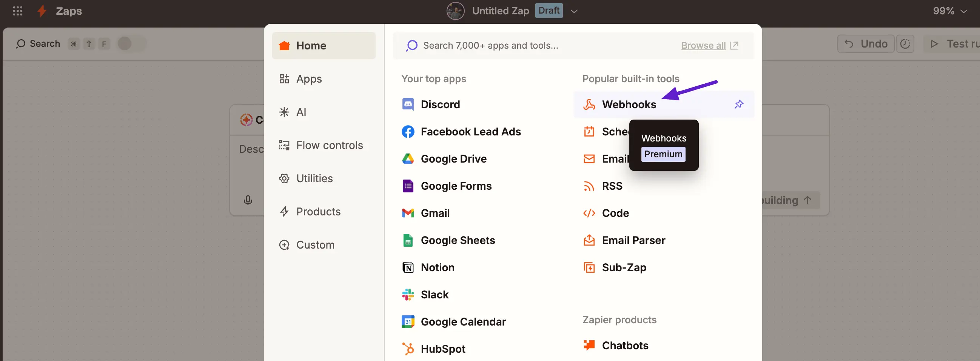This screenshot has width=980, height=361.
Task: Select Email Parser from built-in tools
Action: coord(633,240)
